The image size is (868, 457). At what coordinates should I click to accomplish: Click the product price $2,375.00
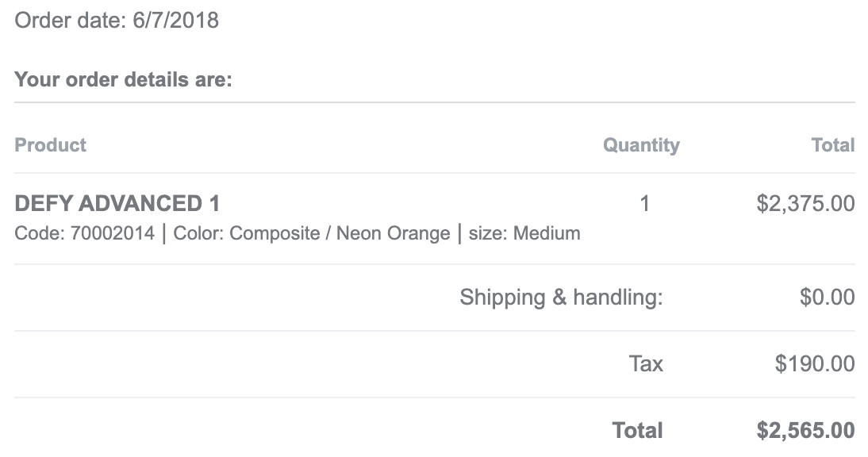(805, 204)
